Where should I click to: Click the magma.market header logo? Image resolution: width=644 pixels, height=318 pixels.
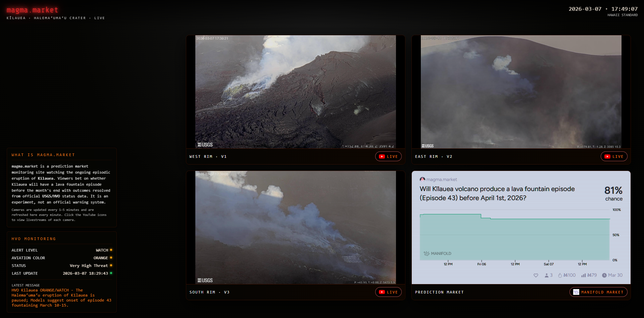(x=32, y=10)
